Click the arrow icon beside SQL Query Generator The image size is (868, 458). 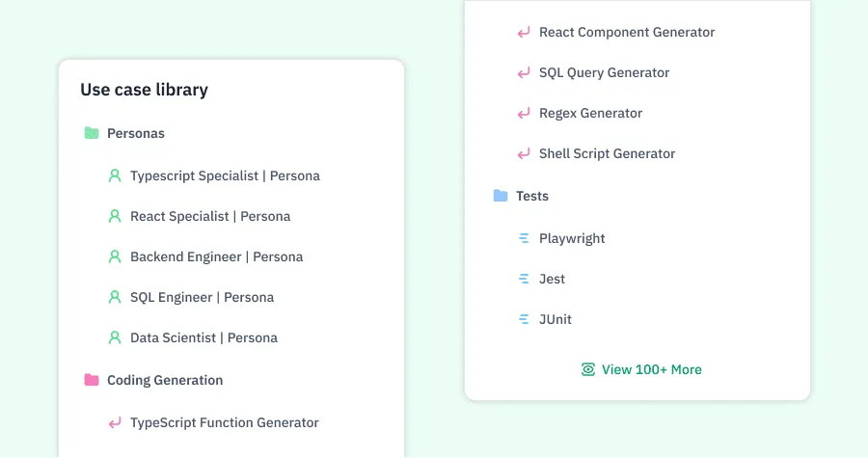pos(524,72)
